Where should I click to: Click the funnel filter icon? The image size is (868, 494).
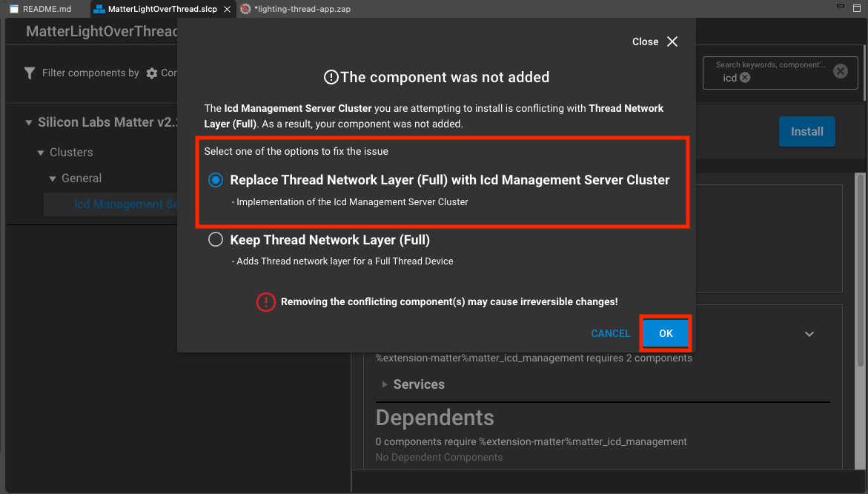coord(30,73)
